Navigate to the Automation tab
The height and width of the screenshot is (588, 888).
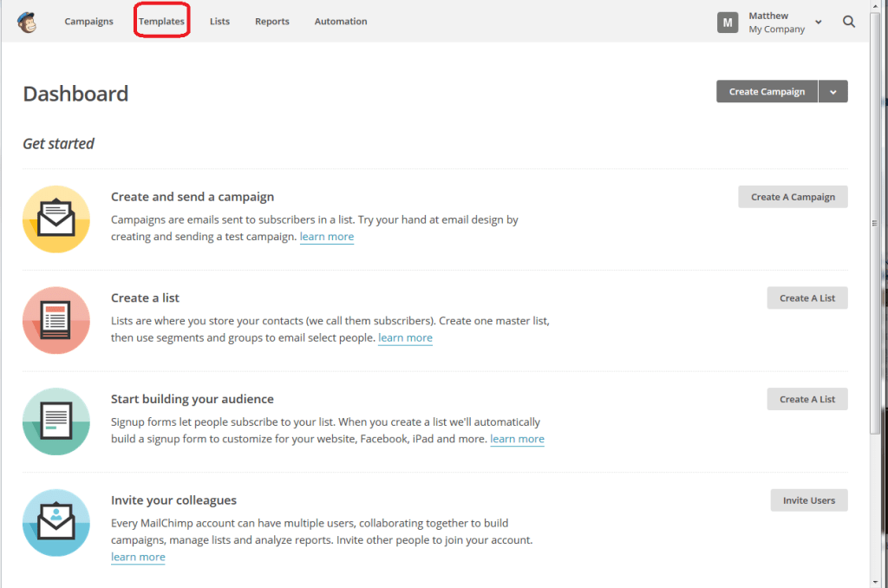tap(340, 21)
